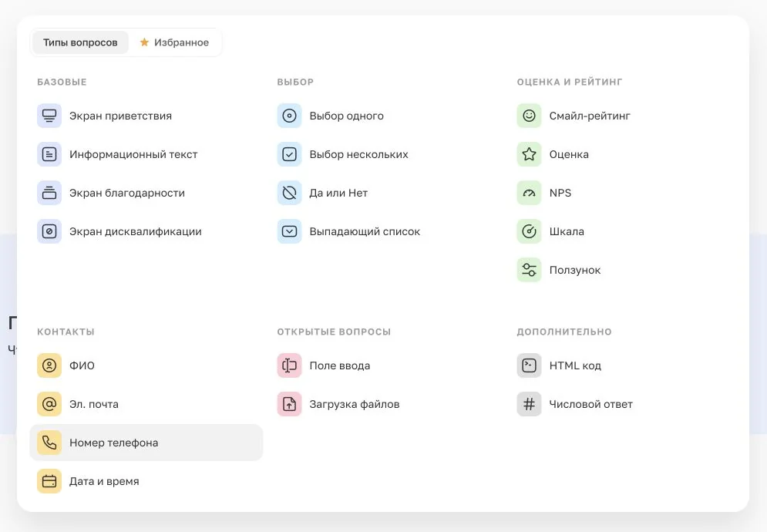The image size is (767, 532).
Task: Choose the Номер телефона phone icon
Action: [x=49, y=443]
